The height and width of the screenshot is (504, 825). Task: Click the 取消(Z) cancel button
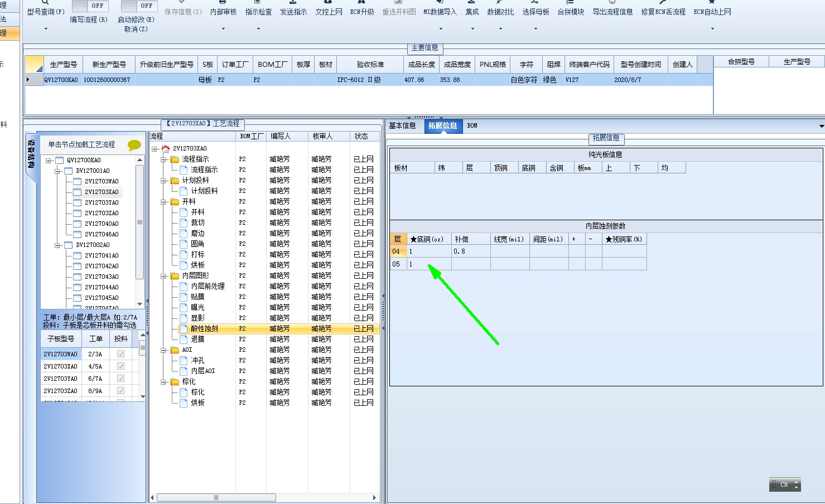136,29
